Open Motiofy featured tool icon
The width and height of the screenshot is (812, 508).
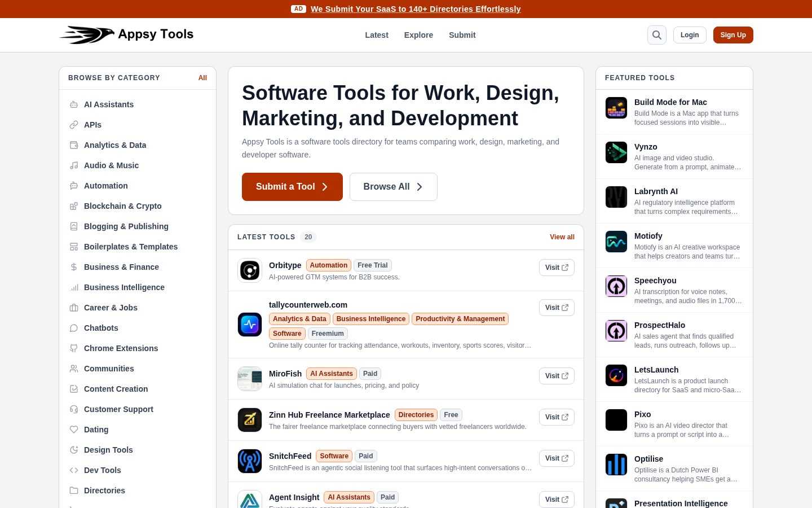(x=616, y=242)
